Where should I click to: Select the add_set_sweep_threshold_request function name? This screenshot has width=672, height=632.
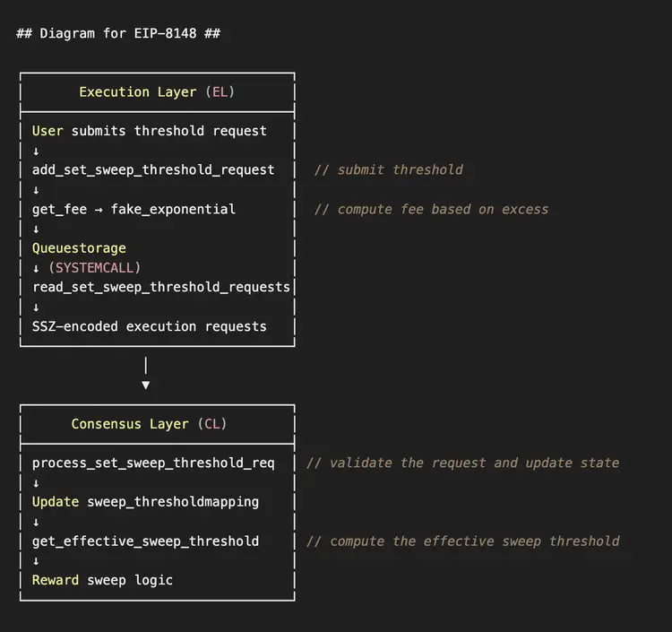coord(153,169)
